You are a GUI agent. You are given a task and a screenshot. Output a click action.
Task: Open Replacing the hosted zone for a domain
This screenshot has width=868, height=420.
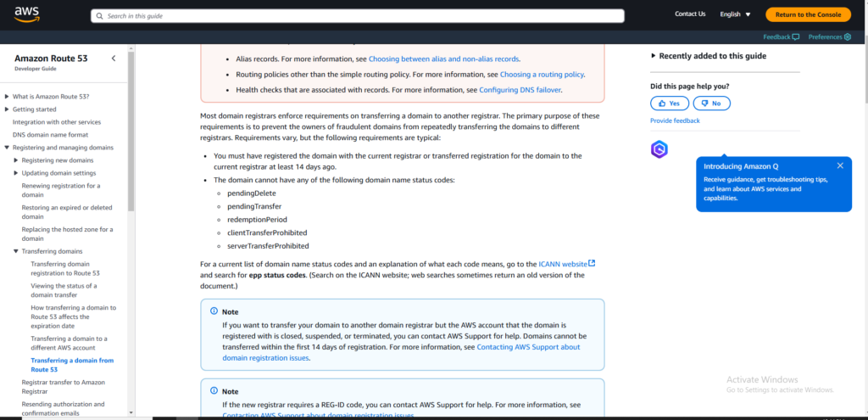[x=67, y=234]
